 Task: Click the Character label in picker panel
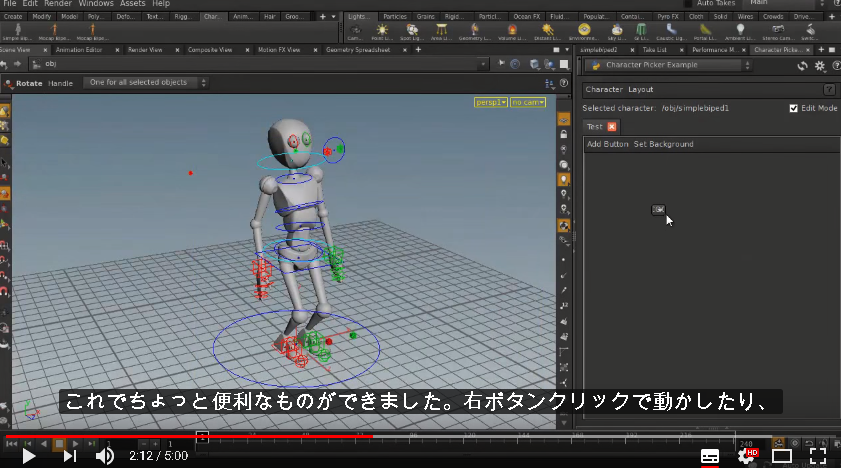point(604,90)
